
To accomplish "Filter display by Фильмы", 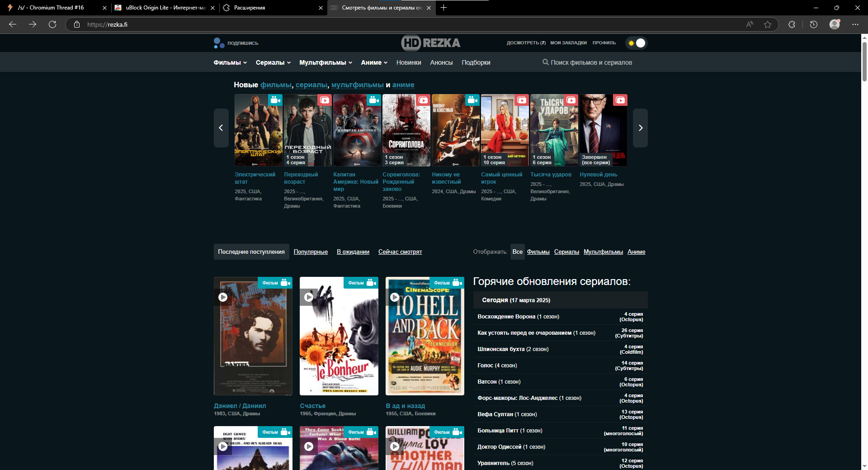I will point(538,252).
